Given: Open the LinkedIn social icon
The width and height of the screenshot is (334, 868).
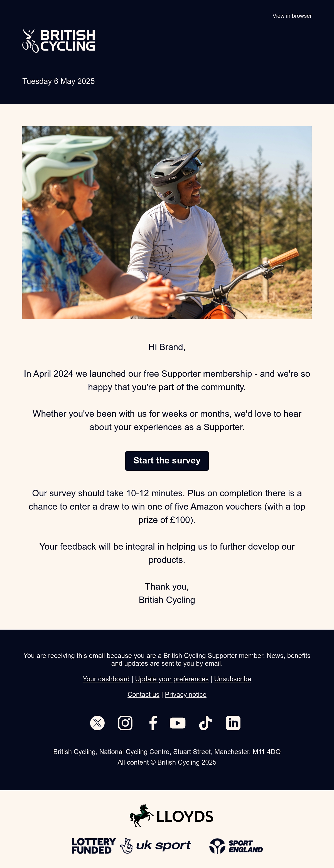Looking at the screenshot, I should tap(233, 723).
